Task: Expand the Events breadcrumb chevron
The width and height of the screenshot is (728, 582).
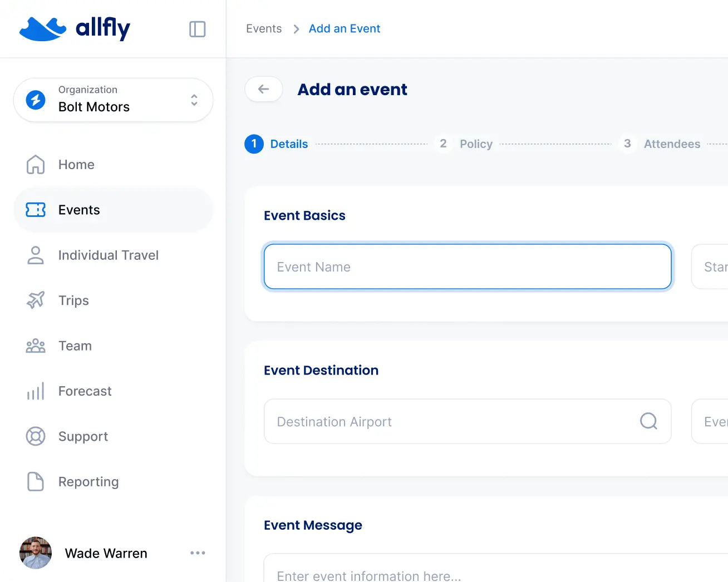Action: point(296,28)
